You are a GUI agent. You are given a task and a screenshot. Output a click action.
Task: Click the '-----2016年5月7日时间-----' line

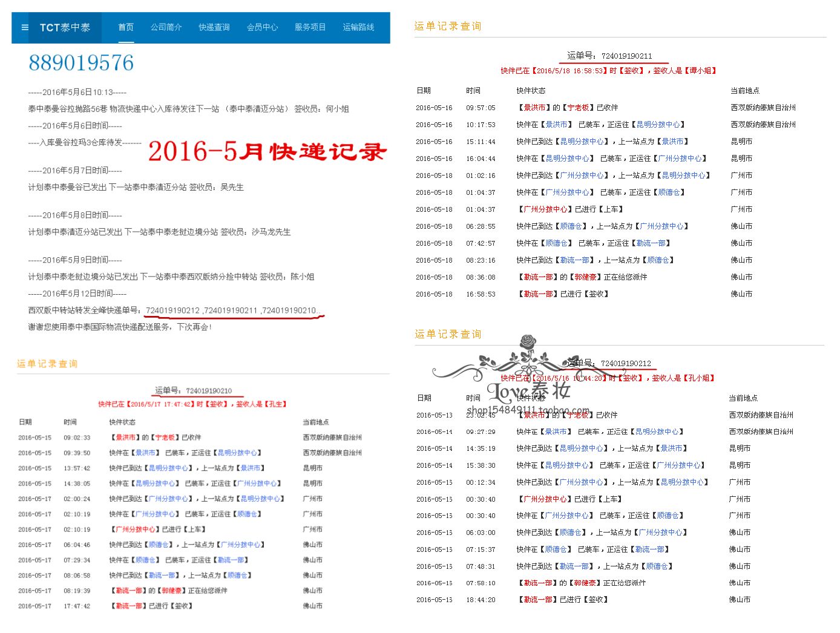(x=75, y=171)
